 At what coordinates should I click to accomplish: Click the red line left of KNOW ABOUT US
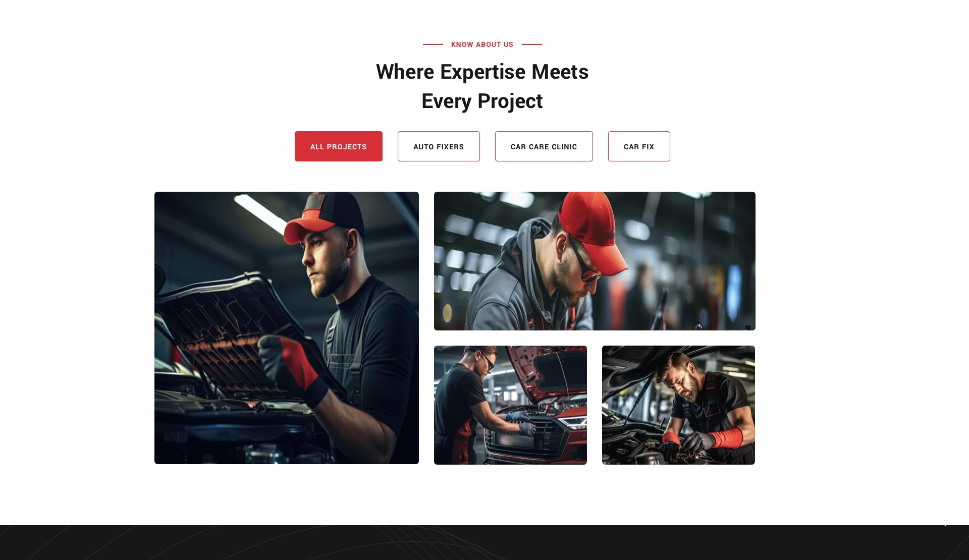click(433, 44)
